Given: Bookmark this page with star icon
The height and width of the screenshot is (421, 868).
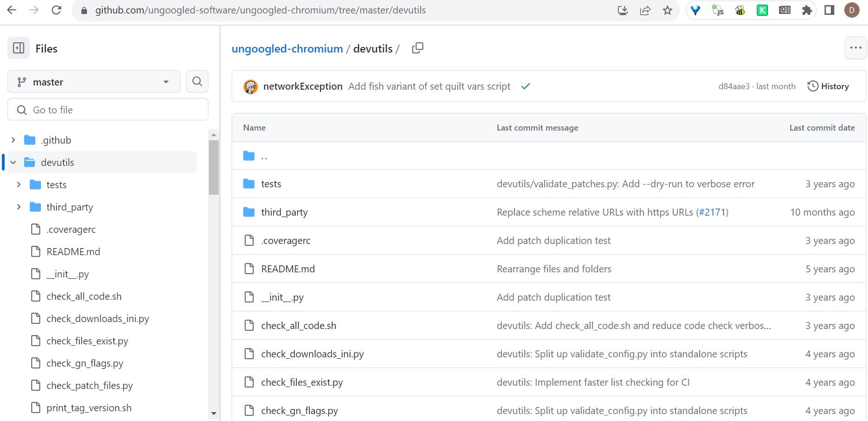Looking at the screenshot, I should coord(668,10).
